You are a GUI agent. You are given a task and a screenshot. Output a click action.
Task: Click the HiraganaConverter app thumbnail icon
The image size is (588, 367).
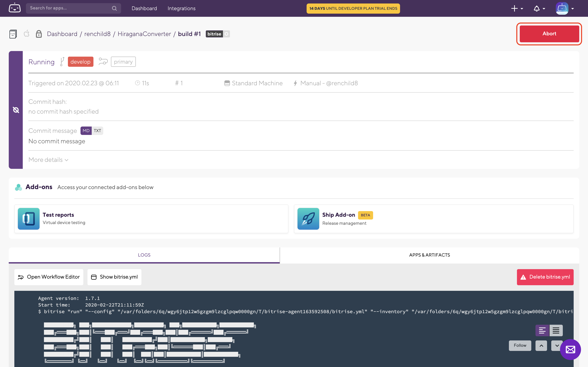click(x=13, y=34)
